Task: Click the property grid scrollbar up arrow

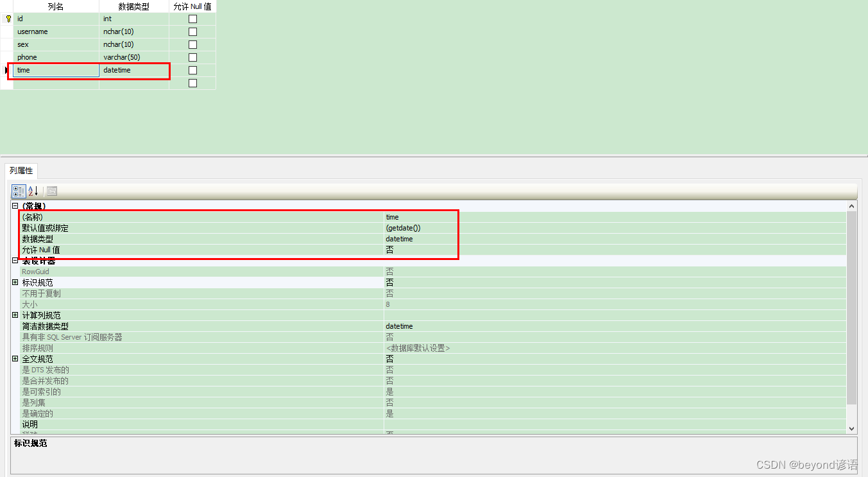Action: (851, 206)
